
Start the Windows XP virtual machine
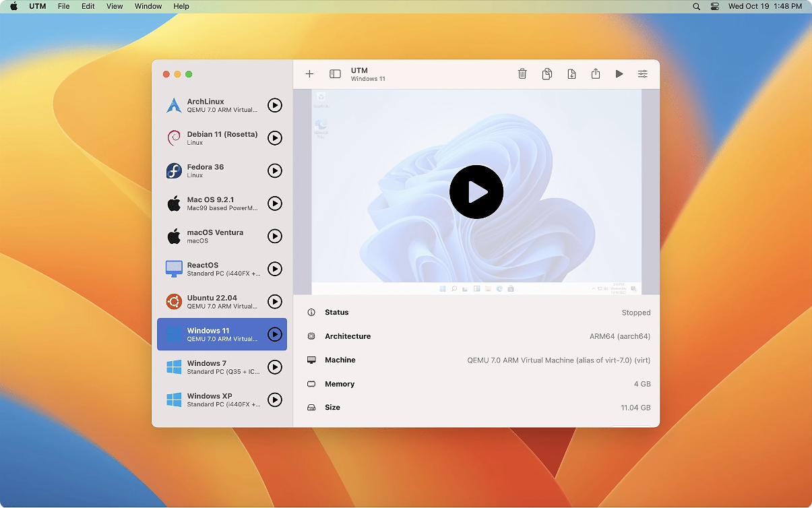[274, 400]
